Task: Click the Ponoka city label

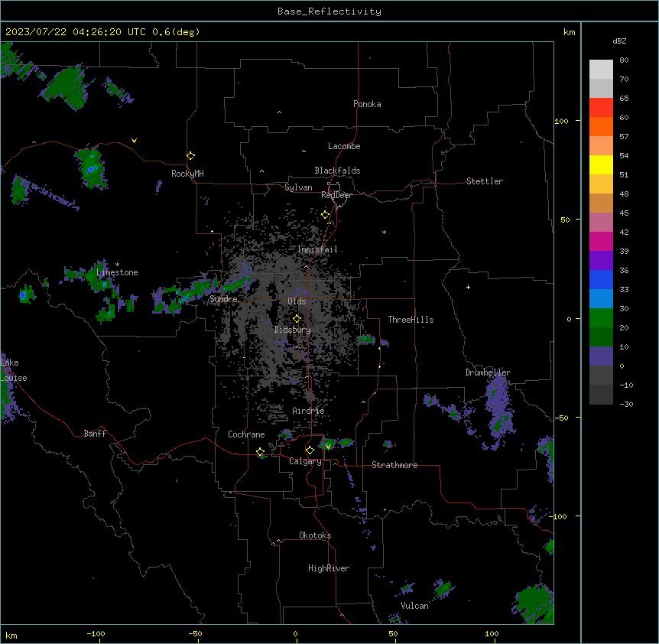Action: point(367,104)
